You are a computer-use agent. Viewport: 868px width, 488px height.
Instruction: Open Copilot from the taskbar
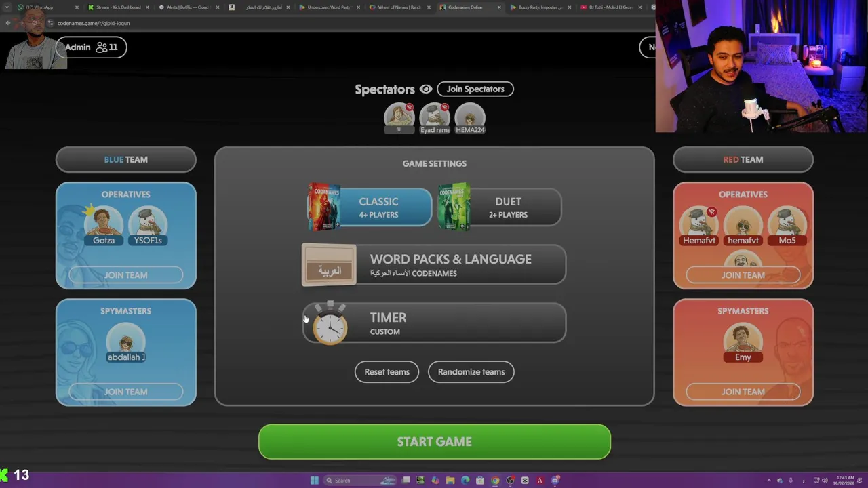[x=435, y=481]
